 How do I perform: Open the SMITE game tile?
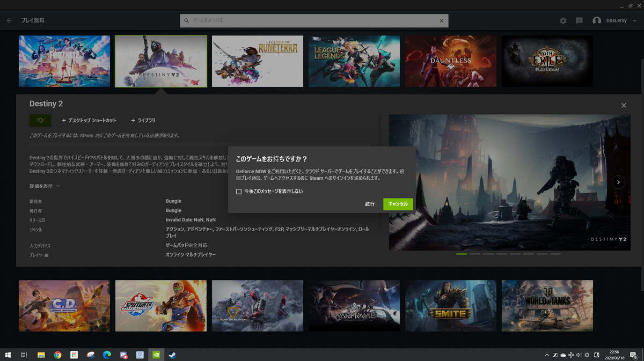coord(451,306)
